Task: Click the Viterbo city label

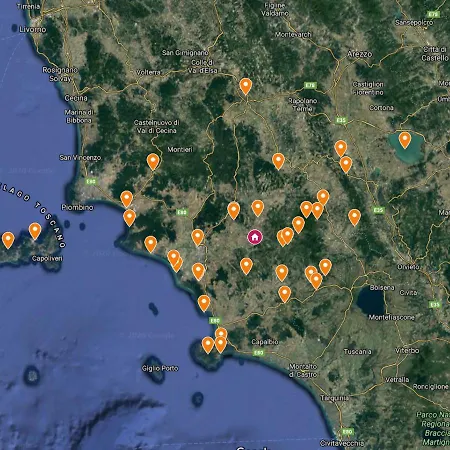Action: click(x=407, y=351)
